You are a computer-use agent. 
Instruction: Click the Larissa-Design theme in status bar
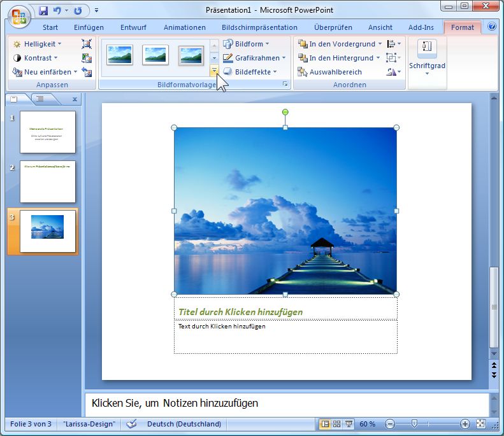[x=89, y=424]
